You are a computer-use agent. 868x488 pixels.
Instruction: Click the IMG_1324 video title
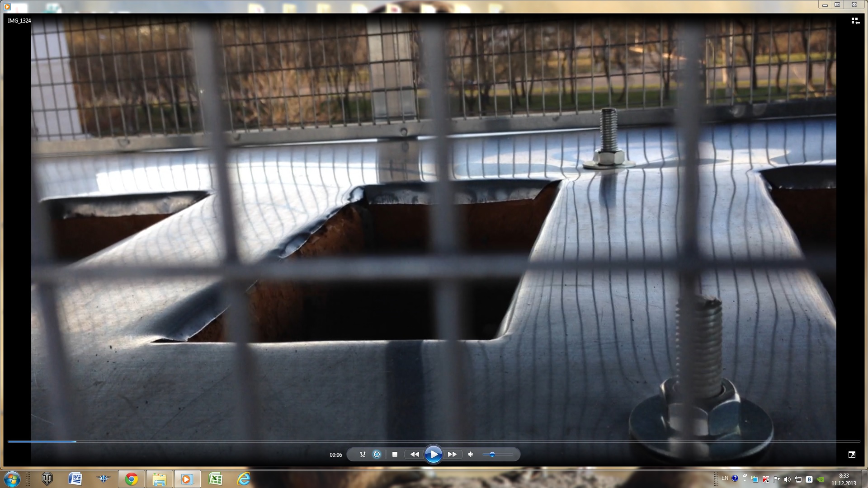[19, 21]
